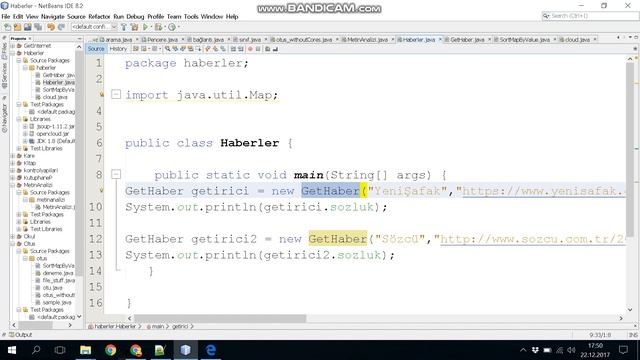640x360 pixels.
Task: Switch to the MetinAnalizi.java tab
Action: [x=367, y=40]
